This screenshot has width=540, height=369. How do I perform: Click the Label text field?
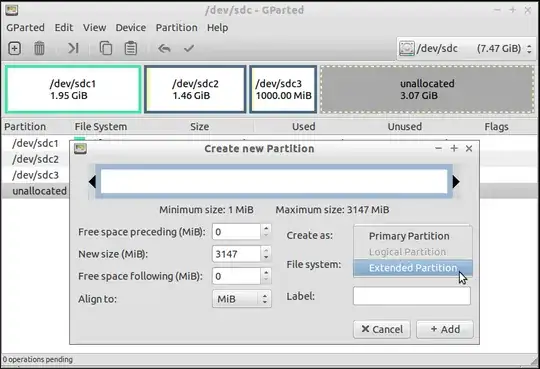coord(412,296)
